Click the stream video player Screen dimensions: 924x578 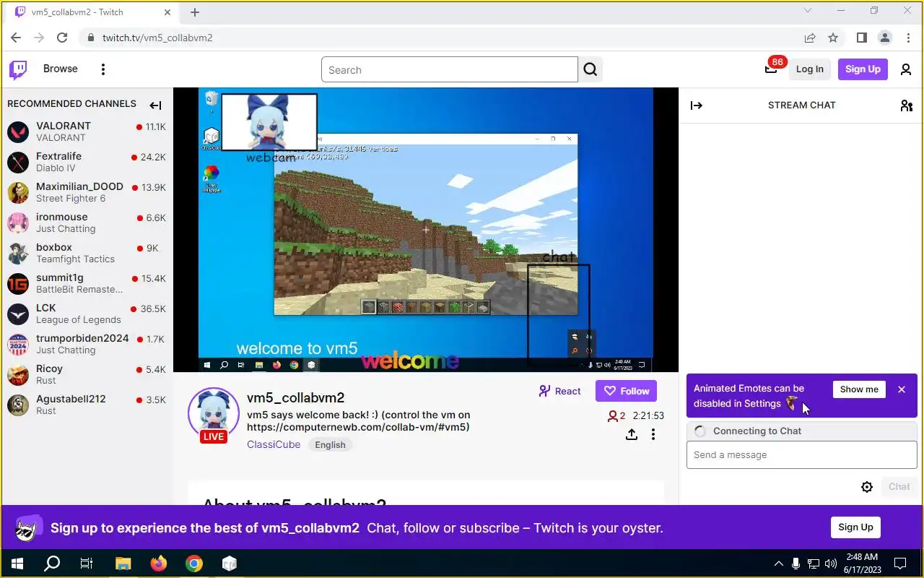426,230
